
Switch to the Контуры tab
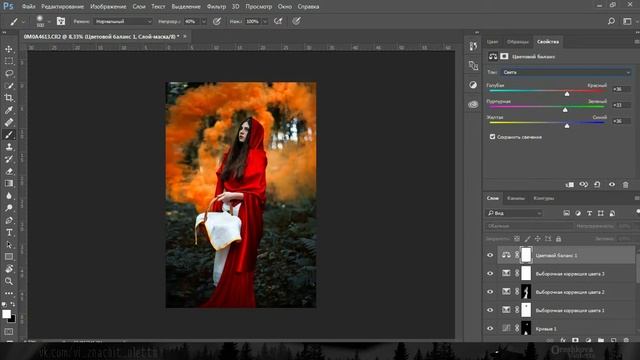[x=544, y=198]
